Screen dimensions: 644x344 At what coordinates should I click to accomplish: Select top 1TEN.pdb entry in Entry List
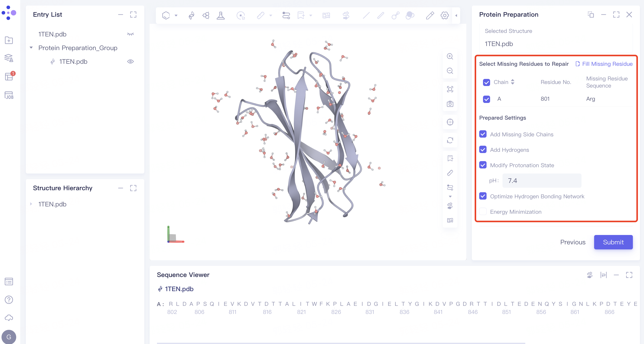click(x=52, y=34)
